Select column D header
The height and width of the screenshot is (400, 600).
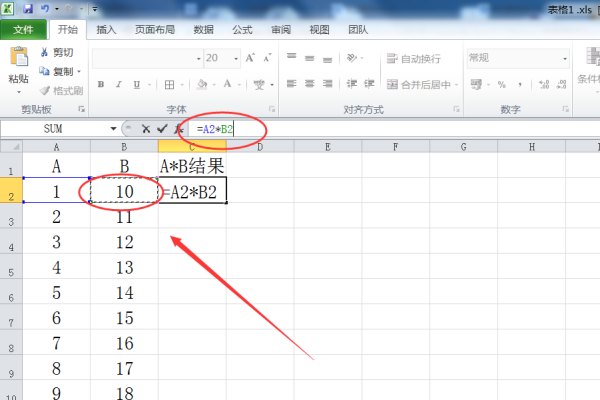pos(260,147)
